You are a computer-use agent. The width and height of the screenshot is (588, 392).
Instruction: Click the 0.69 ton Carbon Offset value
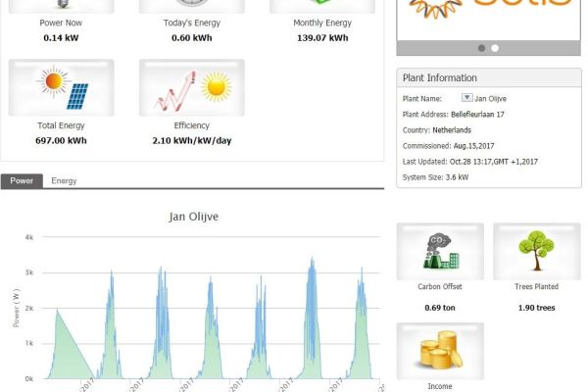[439, 308]
